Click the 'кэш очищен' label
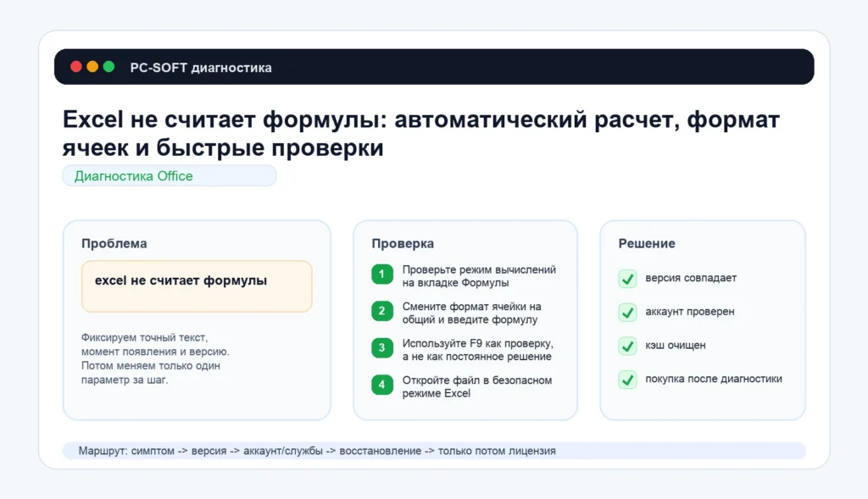 pyautogui.click(x=676, y=345)
